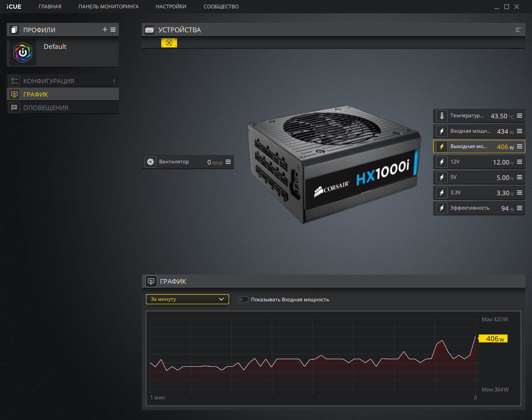Click the Входная мощность 434 W reading
The width and height of the screenshot is (532, 420).
(505, 131)
